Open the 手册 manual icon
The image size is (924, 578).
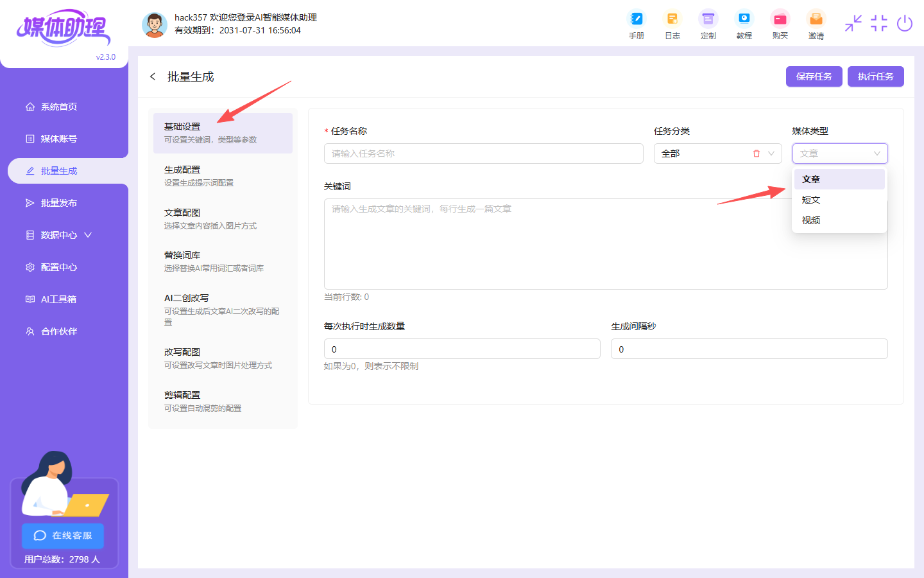pos(636,26)
